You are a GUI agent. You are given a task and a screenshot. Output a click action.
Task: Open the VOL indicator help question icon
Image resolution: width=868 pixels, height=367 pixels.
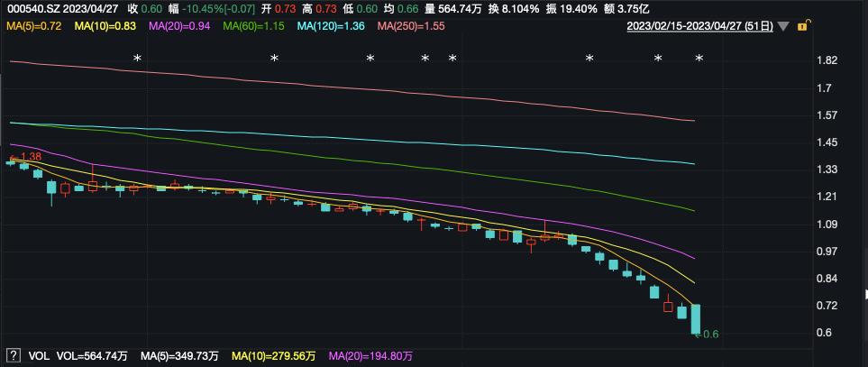pyautogui.click(x=14, y=354)
